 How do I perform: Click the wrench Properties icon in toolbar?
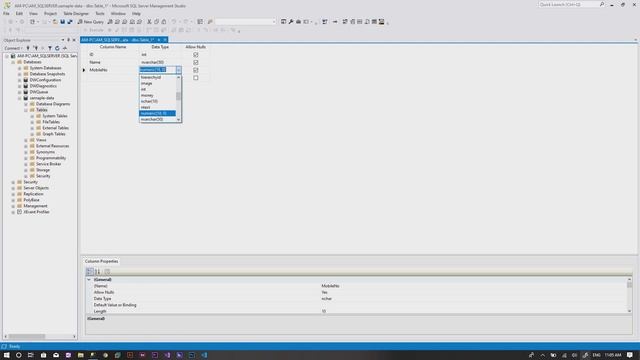(291, 22)
